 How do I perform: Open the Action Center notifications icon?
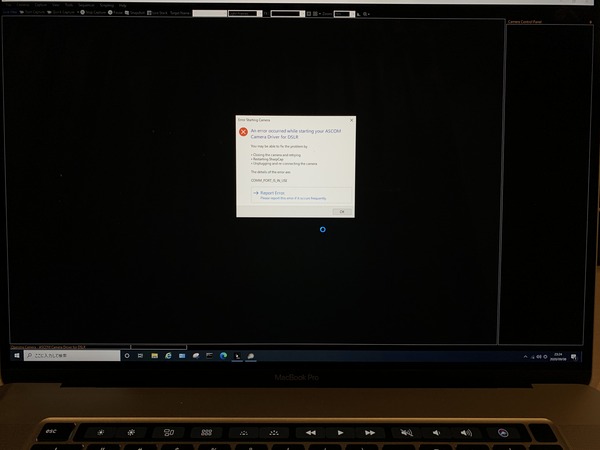coord(574,357)
